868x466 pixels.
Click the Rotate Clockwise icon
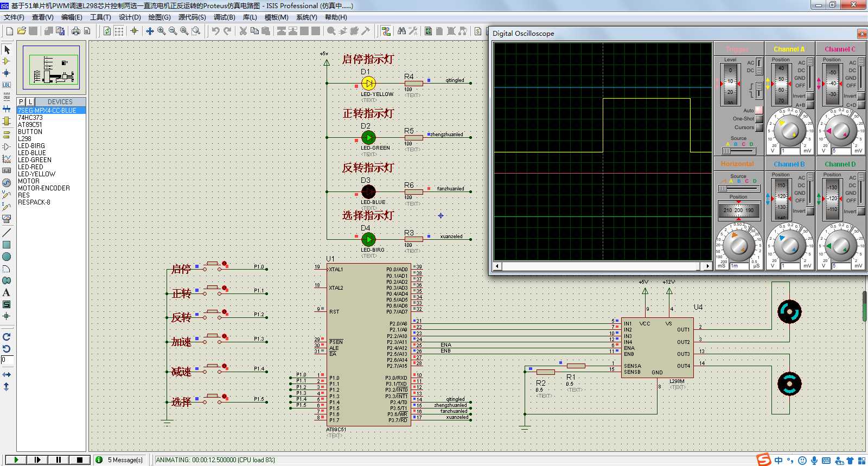(x=7, y=337)
